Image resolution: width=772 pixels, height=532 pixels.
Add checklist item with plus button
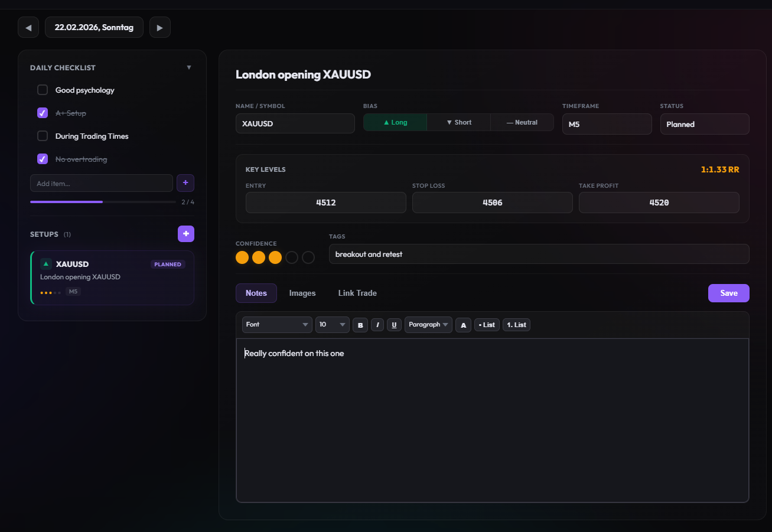pyautogui.click(x=185, y=183)
